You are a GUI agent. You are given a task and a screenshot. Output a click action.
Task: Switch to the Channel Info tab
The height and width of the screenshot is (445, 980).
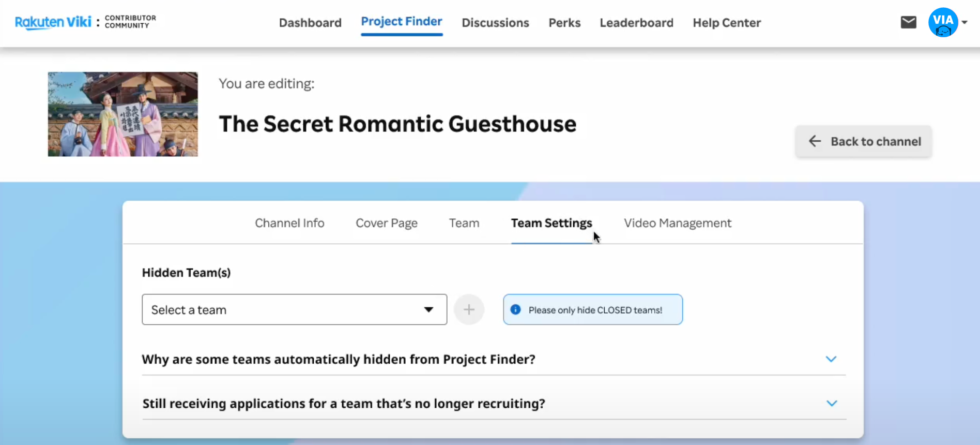click(289, 223)
